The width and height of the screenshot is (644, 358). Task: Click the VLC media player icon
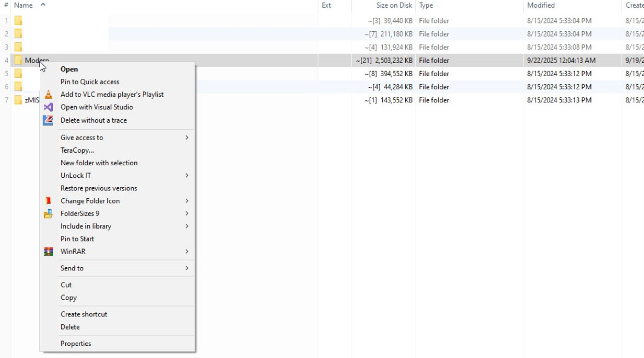click(x=48, y=94)
